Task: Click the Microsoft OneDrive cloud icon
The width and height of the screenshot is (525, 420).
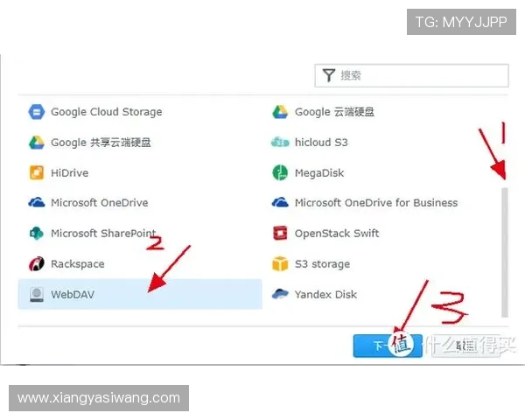Action: pyautogui.click(x=37, y=203)
